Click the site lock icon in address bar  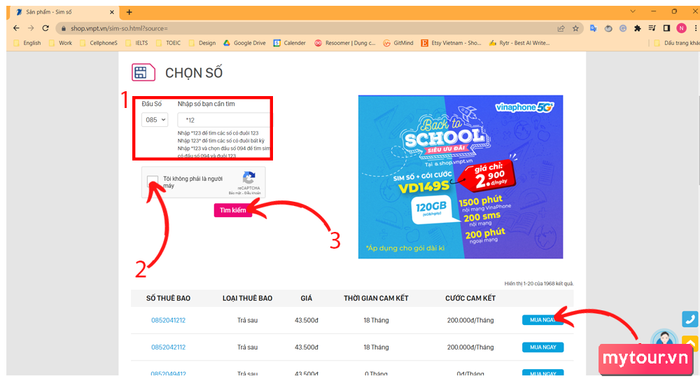63,29
